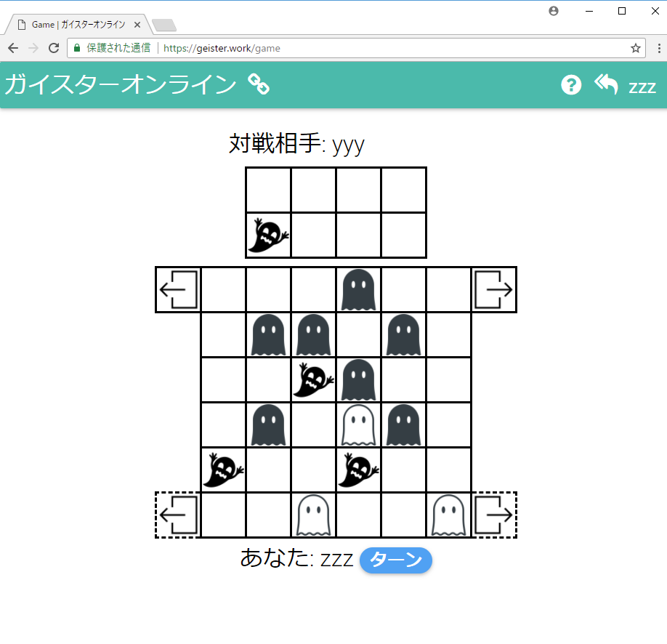Select the left dark ghost in fourth board row

[x=268, y=424]
